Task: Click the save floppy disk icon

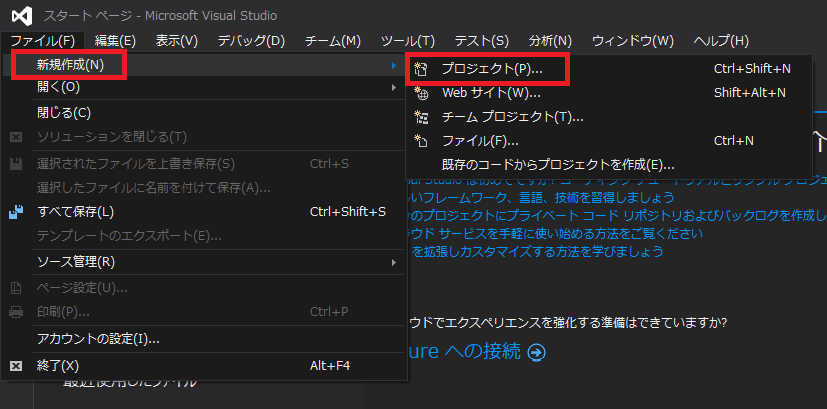Action: point(16,164)
